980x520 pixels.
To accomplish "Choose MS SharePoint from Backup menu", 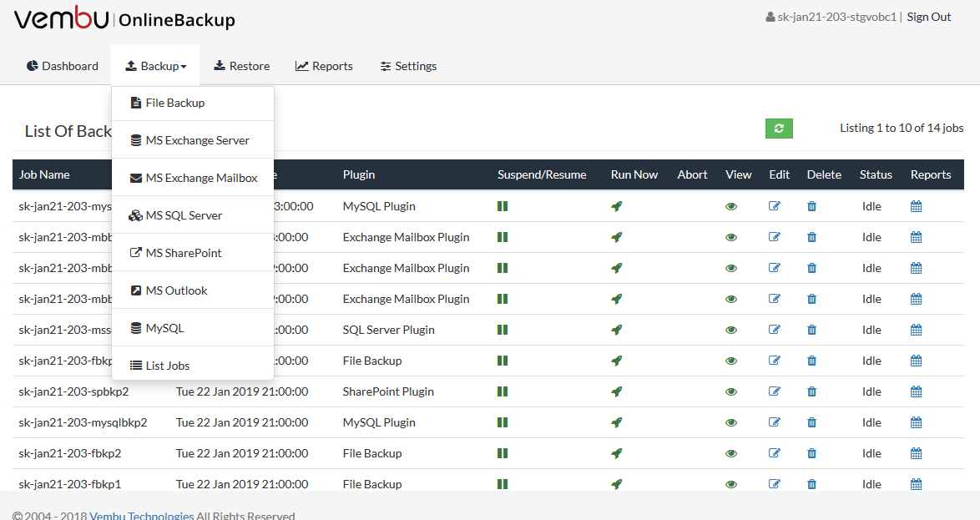I will pos(193,253).
